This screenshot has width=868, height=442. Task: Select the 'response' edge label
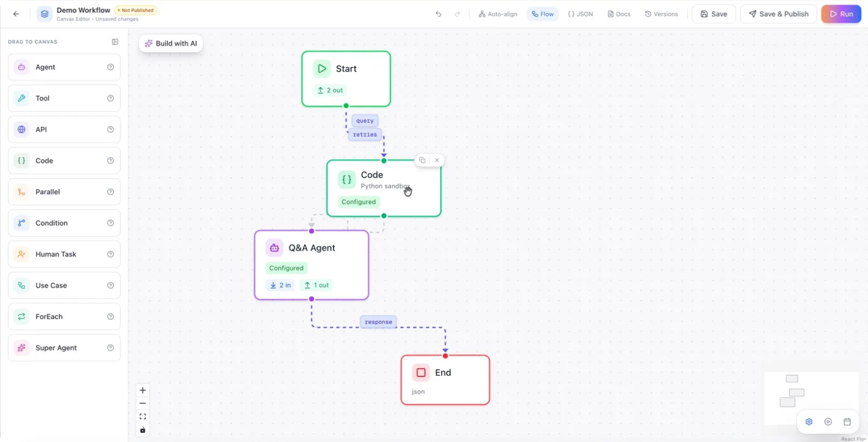pyautogui.click(x=379, y=322)
